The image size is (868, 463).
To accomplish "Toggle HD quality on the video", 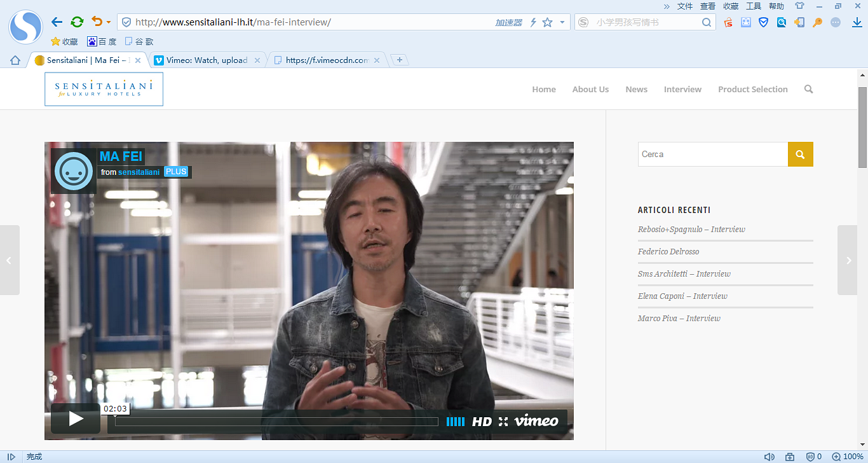I will (x=482, y=422).
